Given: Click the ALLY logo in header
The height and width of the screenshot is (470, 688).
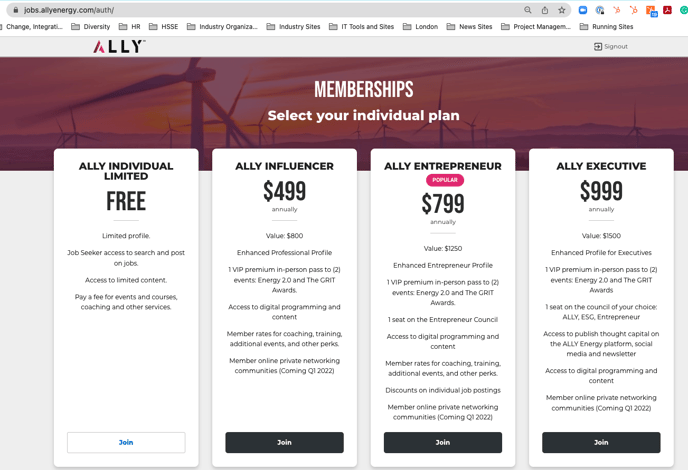Looking at the screenshot, I should click(119, 47).
